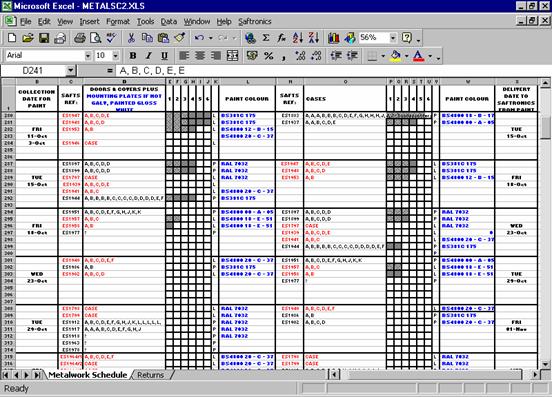Open the Name Box dropdown for D241

point(71,71)
